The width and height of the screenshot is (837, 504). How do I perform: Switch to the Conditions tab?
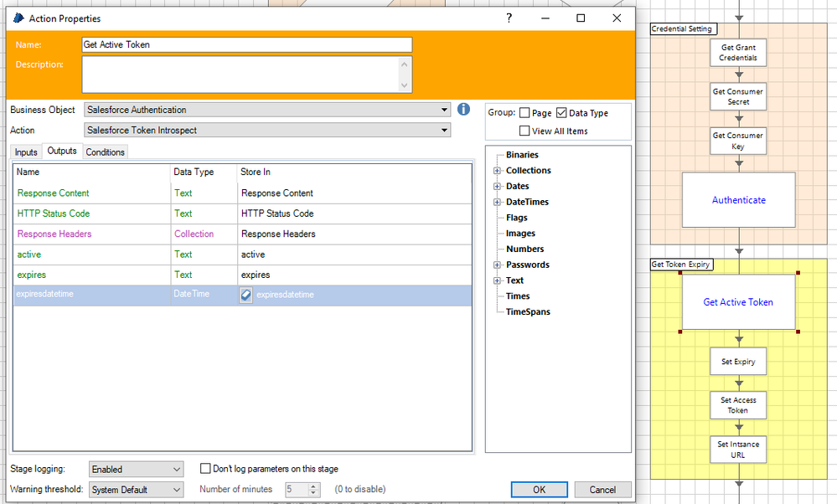106,152
